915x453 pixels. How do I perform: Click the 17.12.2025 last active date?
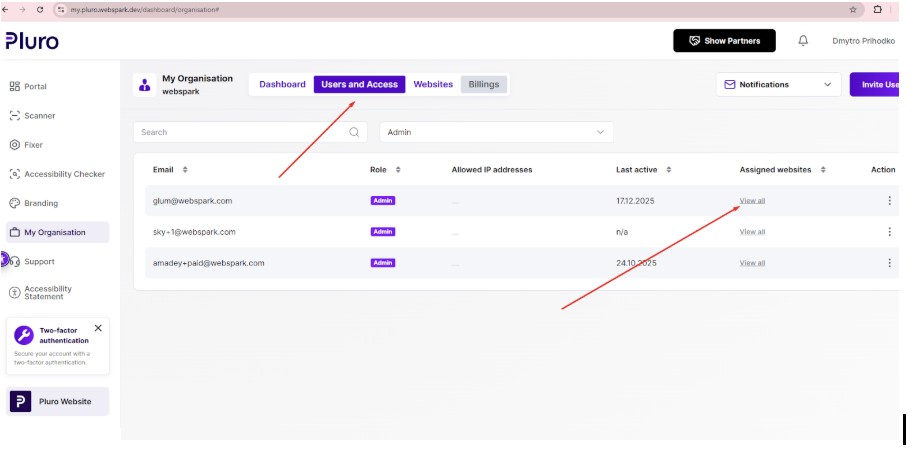635,200
